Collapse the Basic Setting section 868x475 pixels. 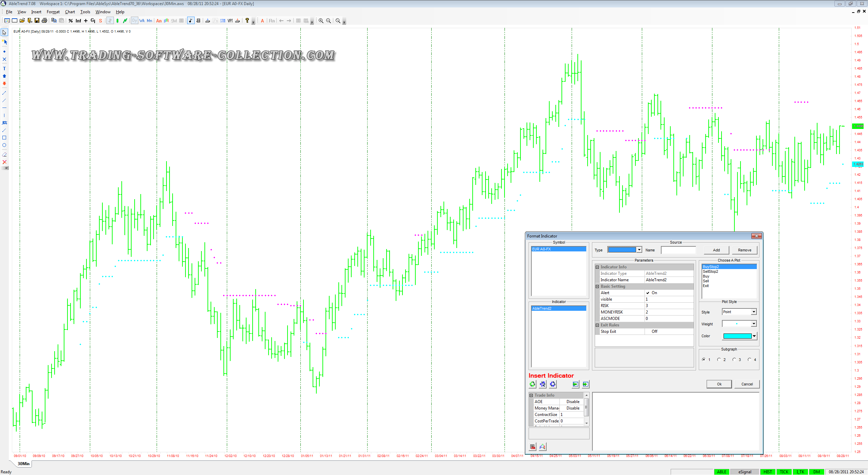(597, 286)
